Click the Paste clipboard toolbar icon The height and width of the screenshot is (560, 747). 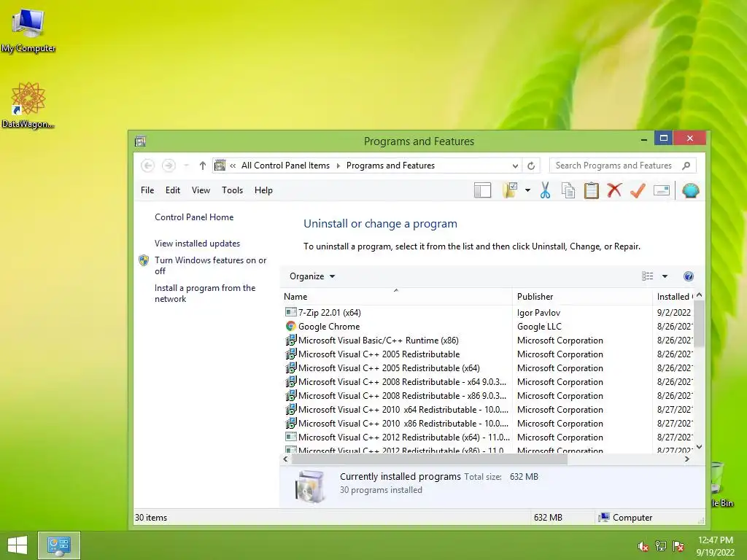[591, 190]
